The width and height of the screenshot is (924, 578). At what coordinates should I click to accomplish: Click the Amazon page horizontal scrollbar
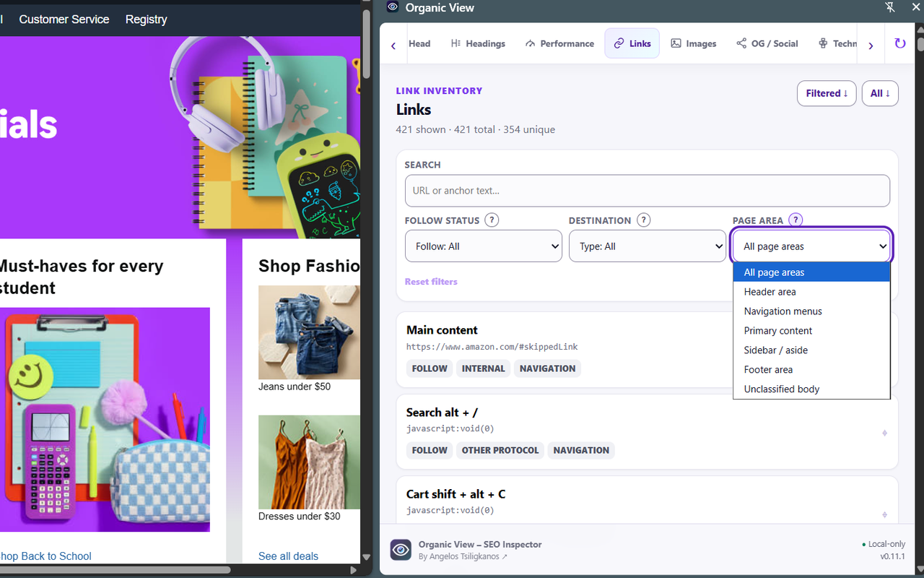pos(115,570)
